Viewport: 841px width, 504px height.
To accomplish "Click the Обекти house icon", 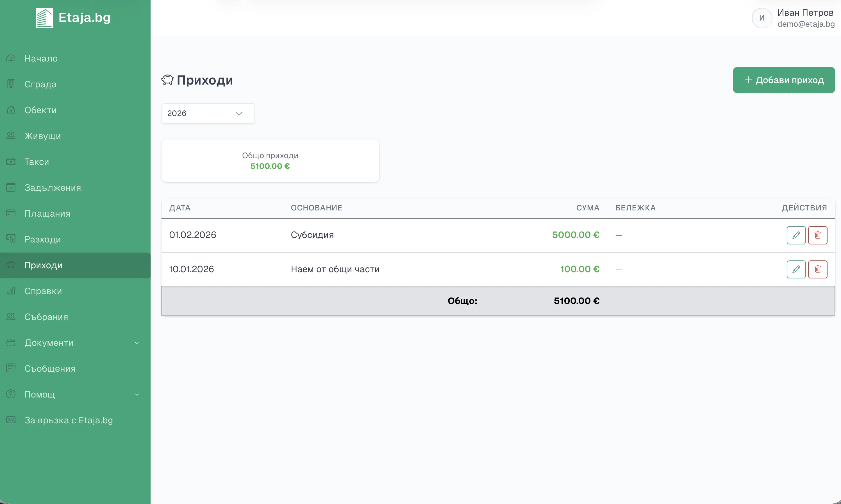I will click(x=11, y=110).
